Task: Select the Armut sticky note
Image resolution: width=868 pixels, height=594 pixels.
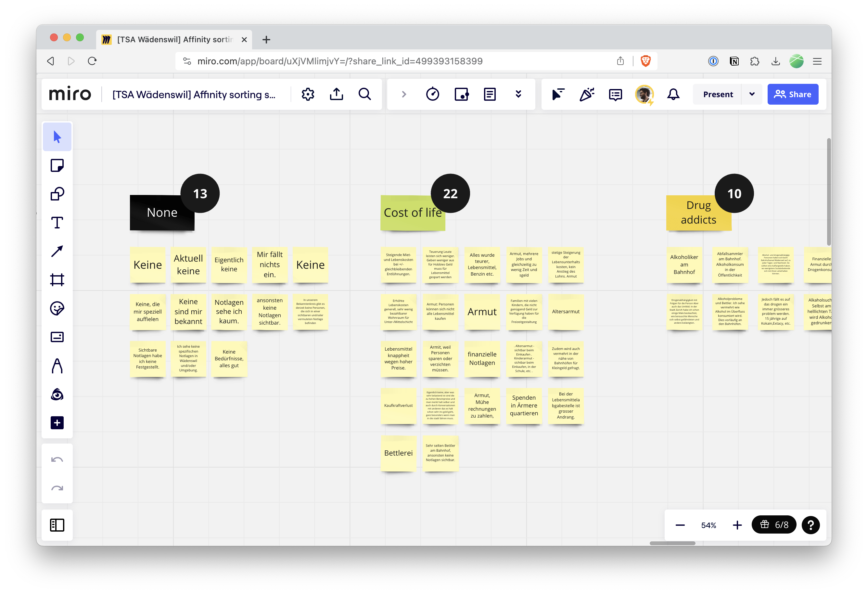Action: tap(482, 312)
